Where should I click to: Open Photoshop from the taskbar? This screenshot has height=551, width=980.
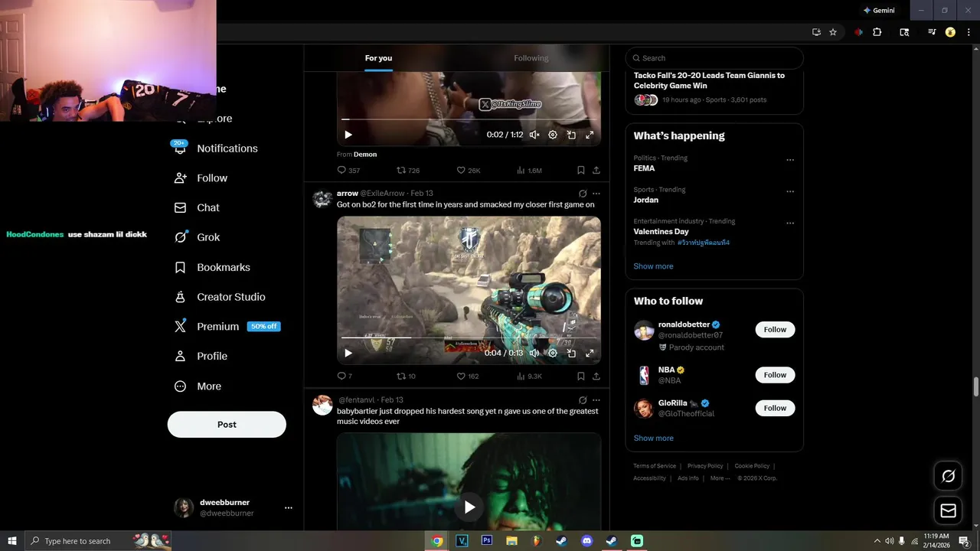tap(486, 541)
